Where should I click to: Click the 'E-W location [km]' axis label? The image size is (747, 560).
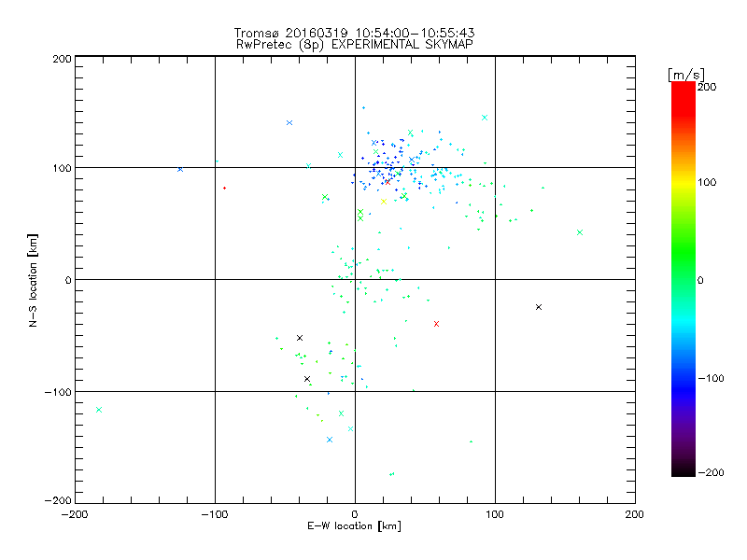pos(354,526)
